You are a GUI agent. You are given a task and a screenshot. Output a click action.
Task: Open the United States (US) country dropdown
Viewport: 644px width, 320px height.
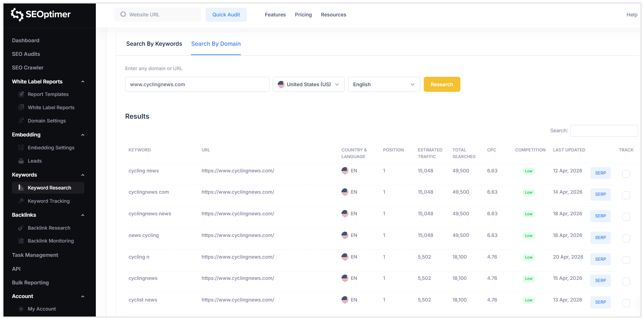[x=308, y=84]
